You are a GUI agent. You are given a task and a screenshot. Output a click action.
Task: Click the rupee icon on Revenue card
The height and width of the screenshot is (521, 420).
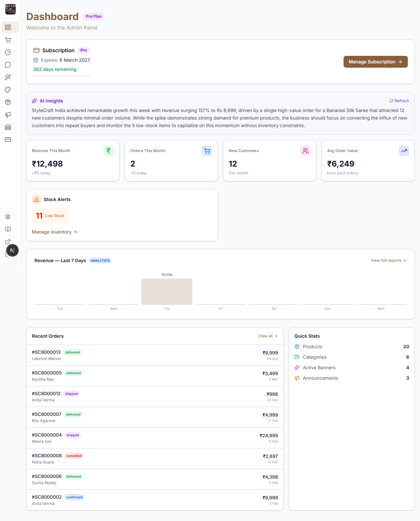[x=109, y=151]
